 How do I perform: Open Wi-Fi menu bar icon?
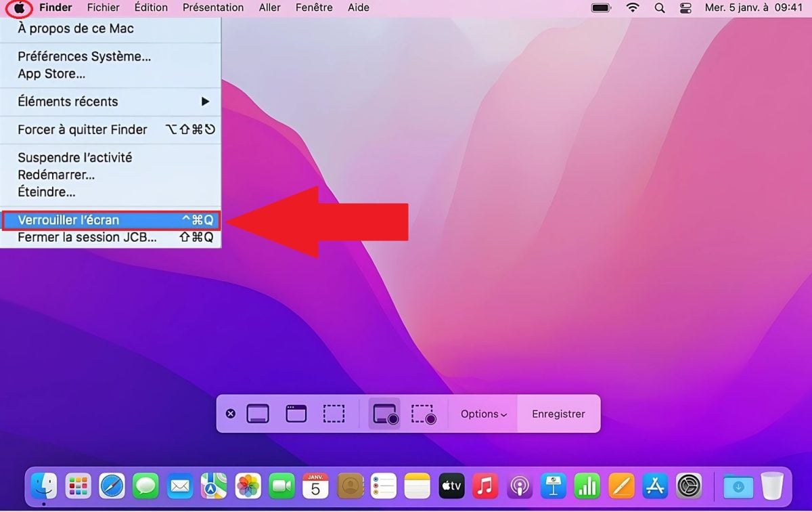tap(633, 8)
